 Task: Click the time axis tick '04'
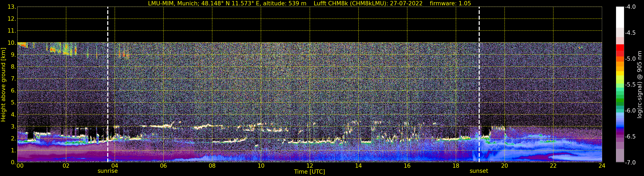115,166
